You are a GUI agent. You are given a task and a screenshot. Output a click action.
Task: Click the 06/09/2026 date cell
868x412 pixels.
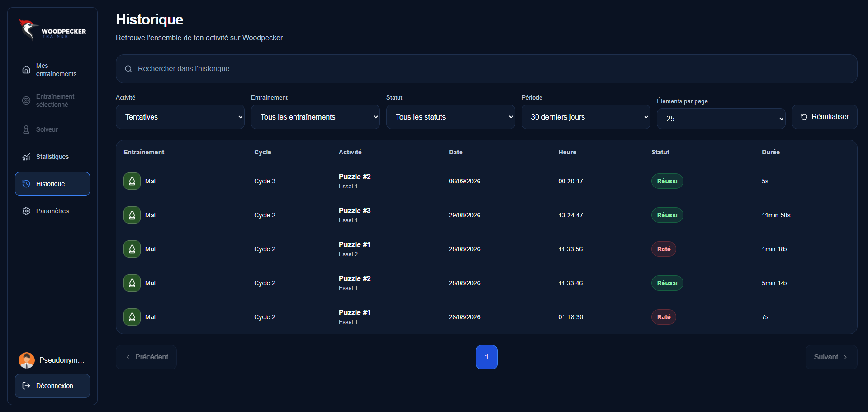coord(465,181)
